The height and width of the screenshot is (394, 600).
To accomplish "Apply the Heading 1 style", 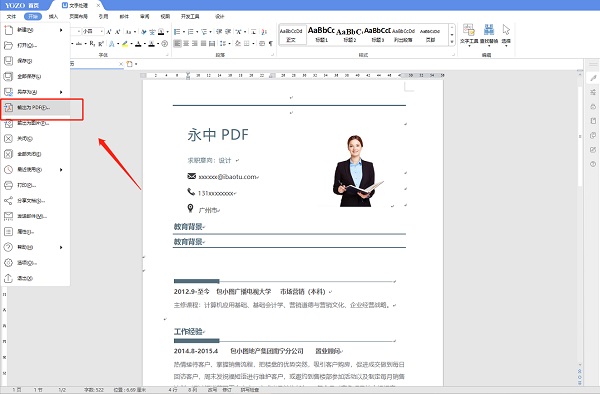I will pyautogui.click(x=321, y=34).
